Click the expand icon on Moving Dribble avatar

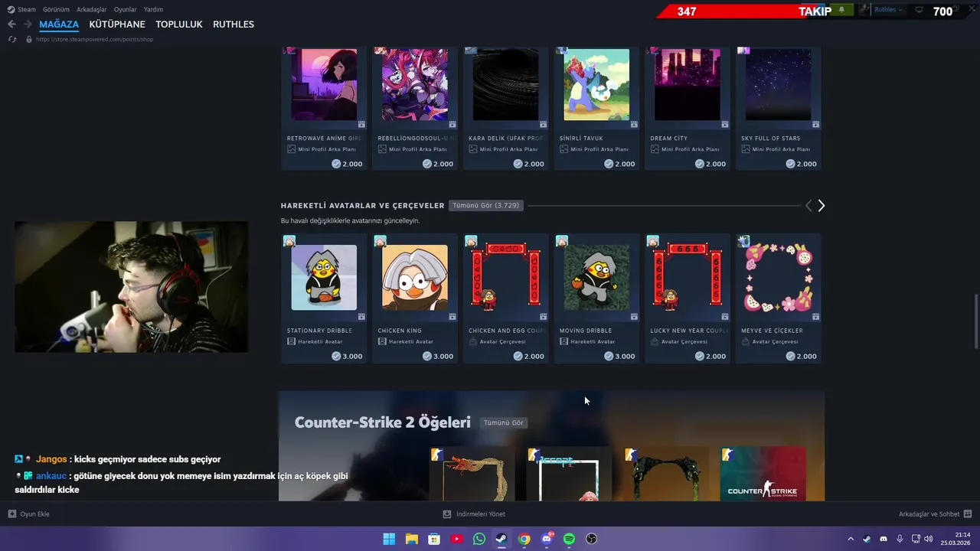[x=634, y=316]
